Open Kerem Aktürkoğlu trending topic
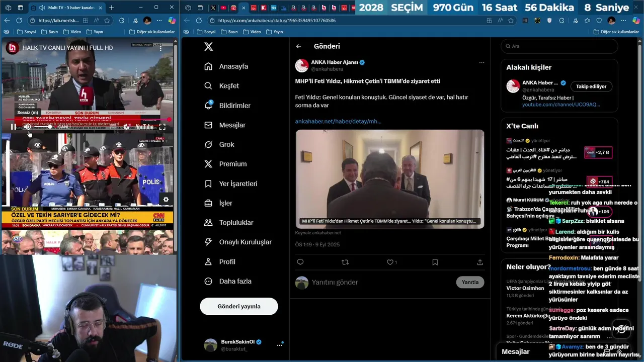The width and height of the screenshot is (644, 362). tap(528, 316)
